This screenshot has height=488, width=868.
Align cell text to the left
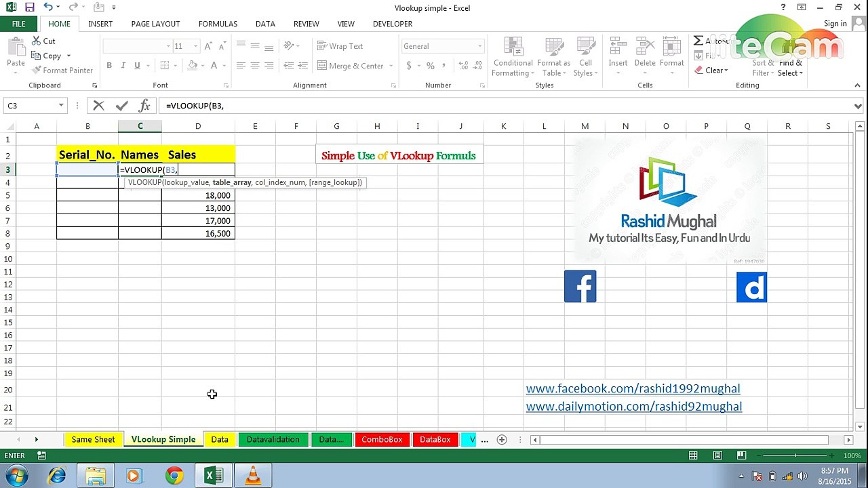point(241,66)
